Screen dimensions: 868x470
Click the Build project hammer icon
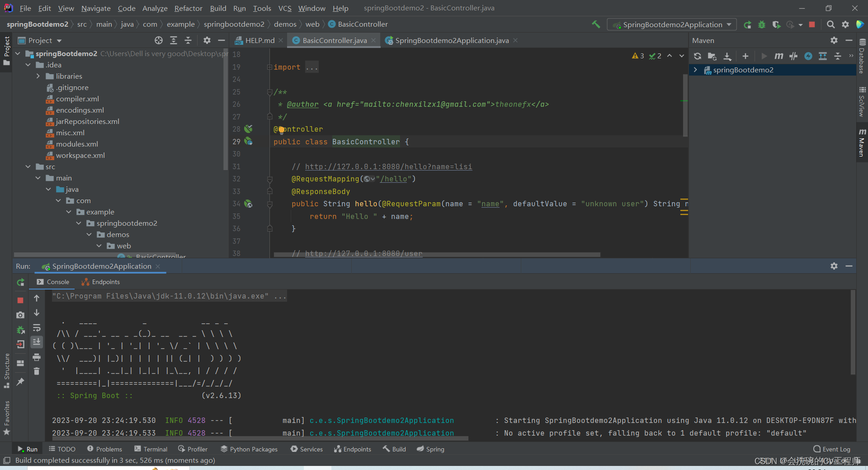[x=596, y=24]
